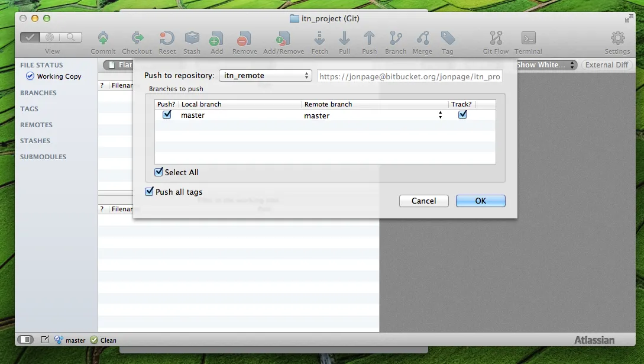Open the Push to repository dropdown
This screenshot has width=644, height=364.
coord(266,75)
